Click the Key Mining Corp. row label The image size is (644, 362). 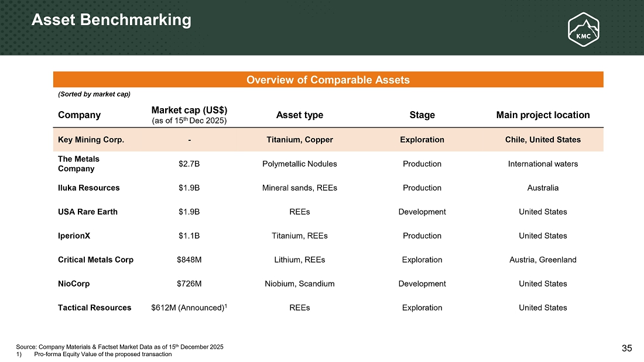tap(91, 140)
